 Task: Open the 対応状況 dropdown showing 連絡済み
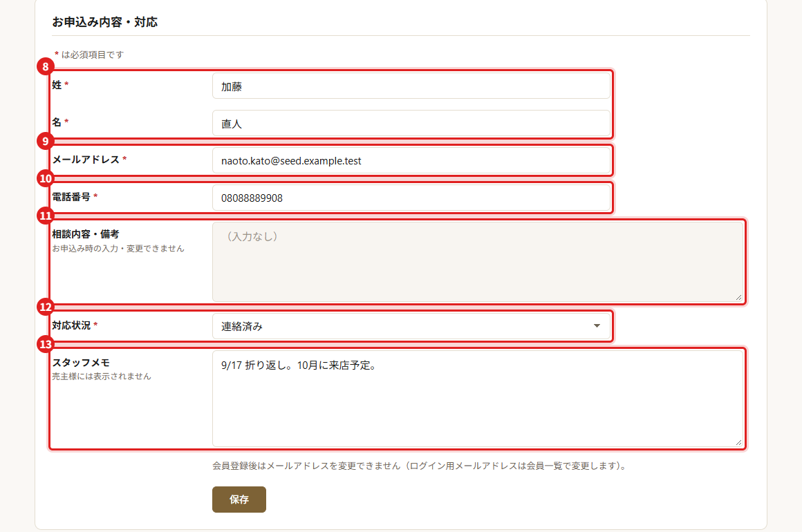click(x=411, y=326)
